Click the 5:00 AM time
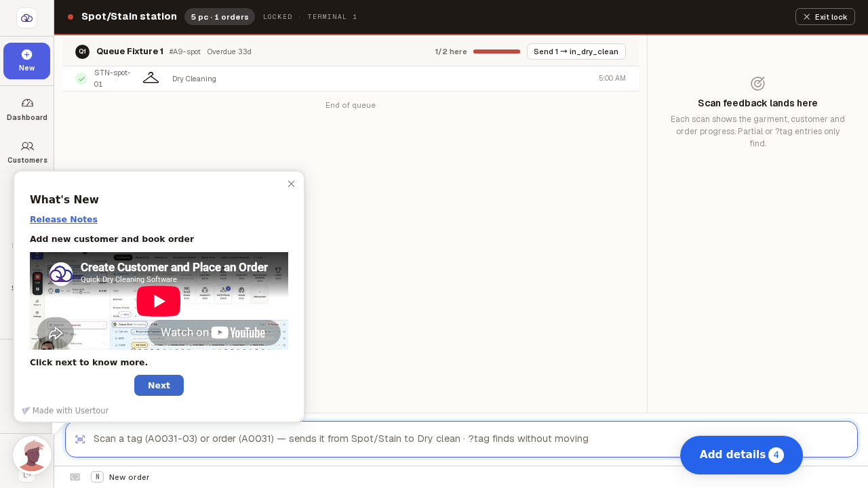Image resolution: width=868 pixels, height=488 pixels. click(612, 79)
